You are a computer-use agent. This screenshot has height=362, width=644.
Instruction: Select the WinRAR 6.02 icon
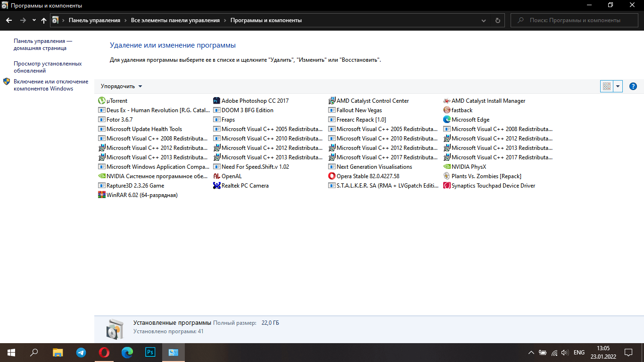click(101, 195)
